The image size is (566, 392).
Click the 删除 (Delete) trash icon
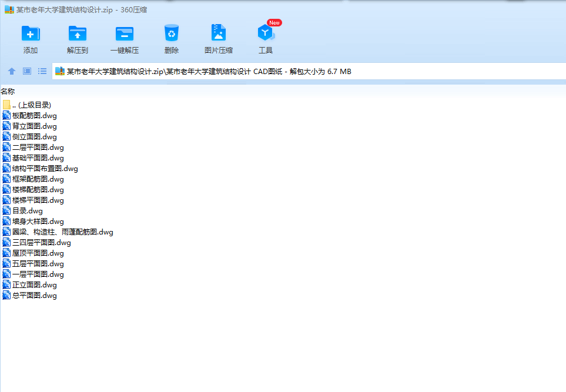(172, 33)
